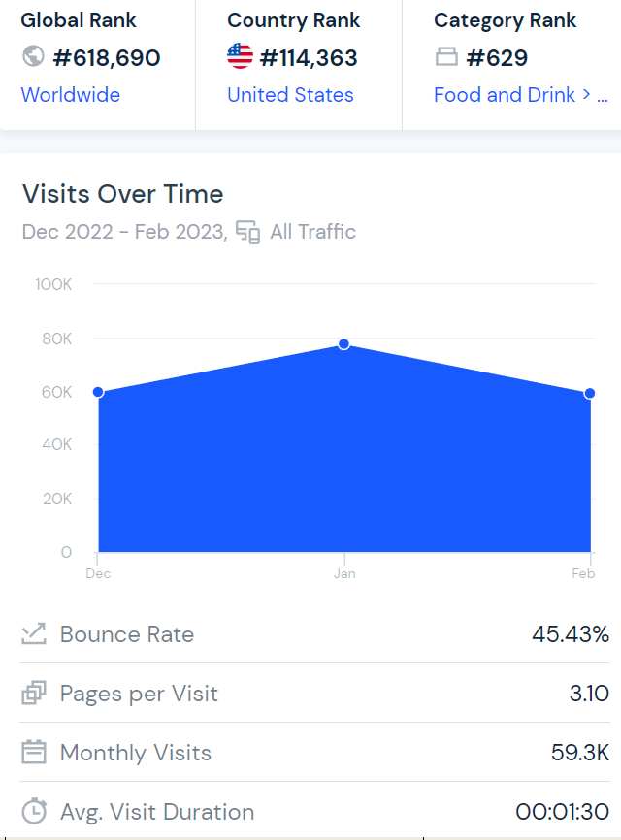Click the 45.43% bounce rate value
The width and height of the screenshot is (621, 840).
570,634
